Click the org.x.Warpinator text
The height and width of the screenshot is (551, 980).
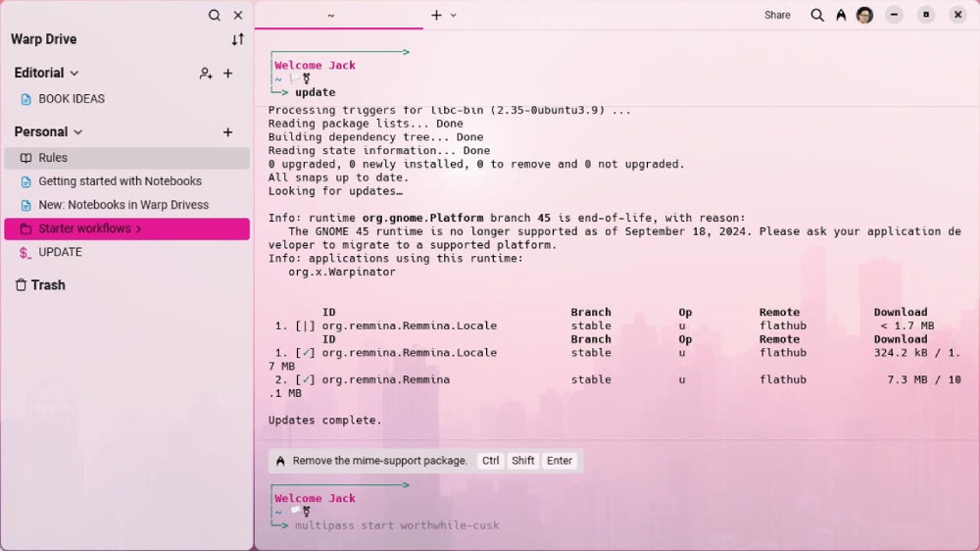tap(342, 272)
